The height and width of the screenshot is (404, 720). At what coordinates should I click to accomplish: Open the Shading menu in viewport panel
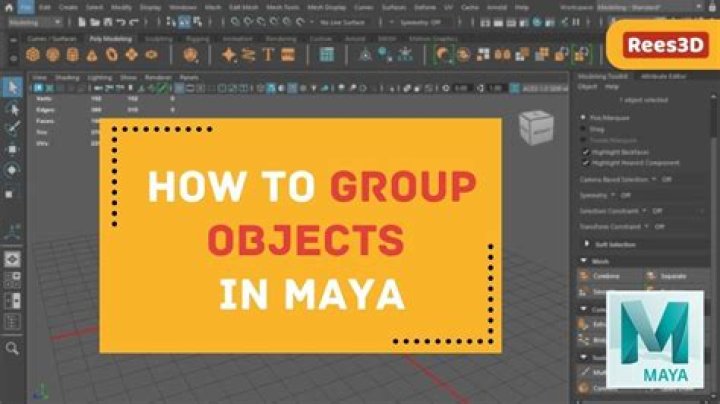(67, 78)
